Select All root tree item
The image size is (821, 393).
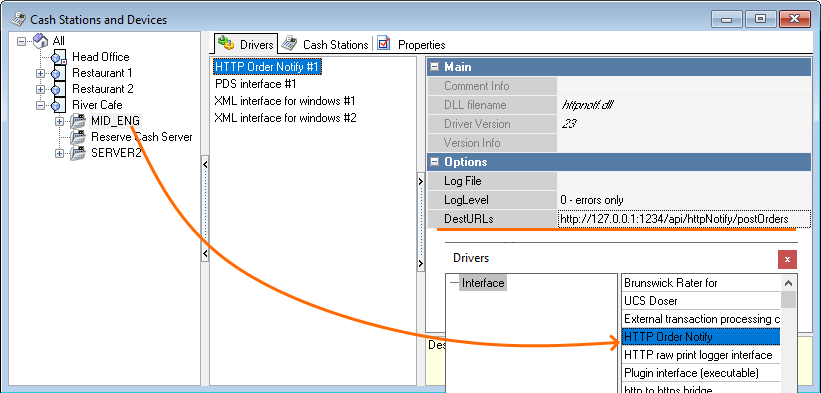point(59,41)
